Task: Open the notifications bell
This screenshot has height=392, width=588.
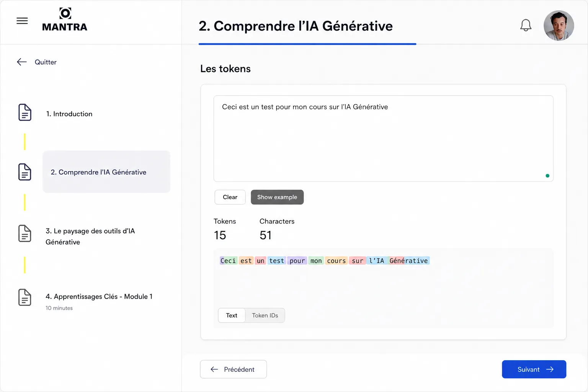Action: click(526, 25)
